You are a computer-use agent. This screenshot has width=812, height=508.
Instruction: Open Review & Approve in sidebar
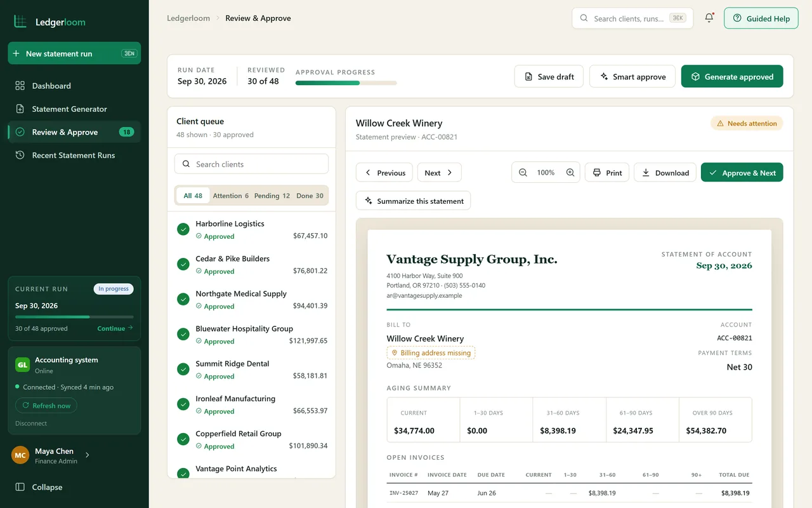(x=74, y=132)
